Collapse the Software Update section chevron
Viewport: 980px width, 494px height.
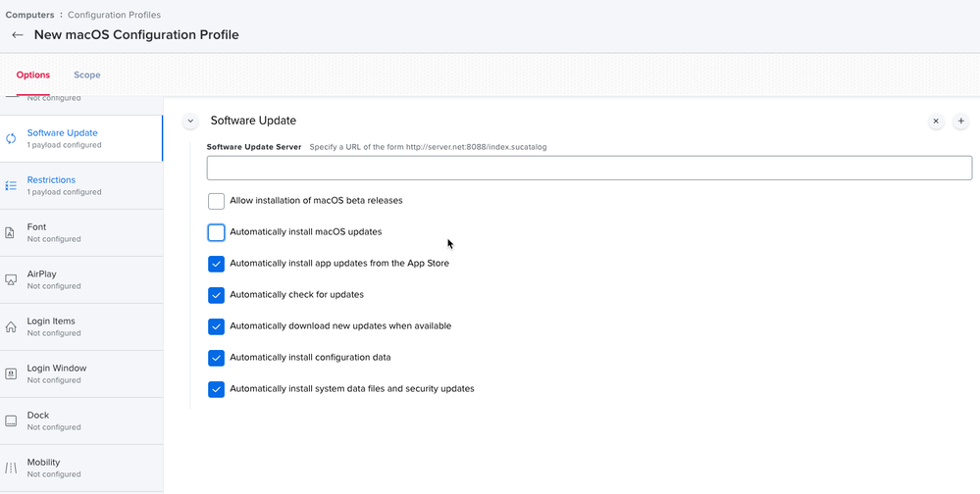point(190,122)
